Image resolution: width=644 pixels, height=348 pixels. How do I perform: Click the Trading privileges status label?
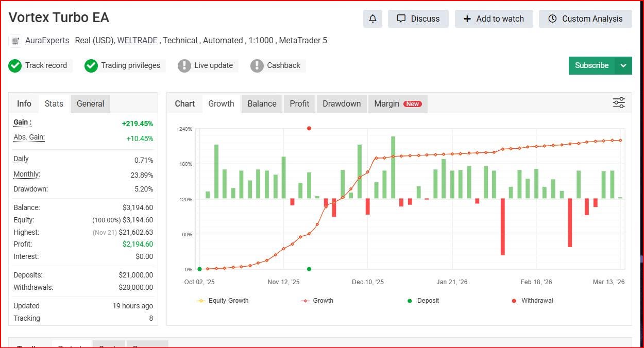point(130,65)
